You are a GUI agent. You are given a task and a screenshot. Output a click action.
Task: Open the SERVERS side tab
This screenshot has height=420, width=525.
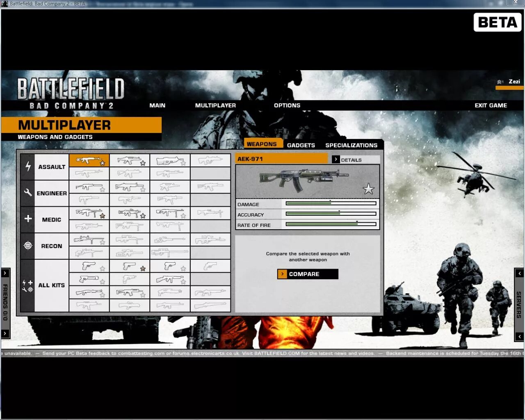pos(519,305)
